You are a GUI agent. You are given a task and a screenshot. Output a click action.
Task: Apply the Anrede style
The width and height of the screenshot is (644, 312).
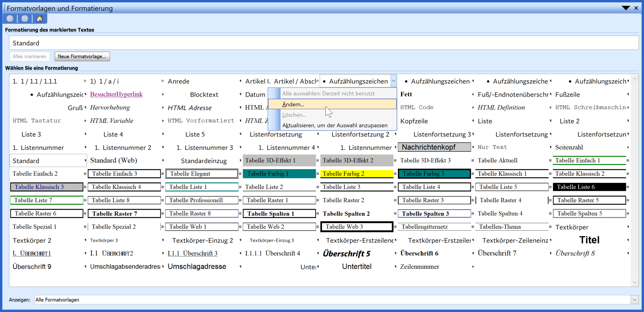(179, 81)
